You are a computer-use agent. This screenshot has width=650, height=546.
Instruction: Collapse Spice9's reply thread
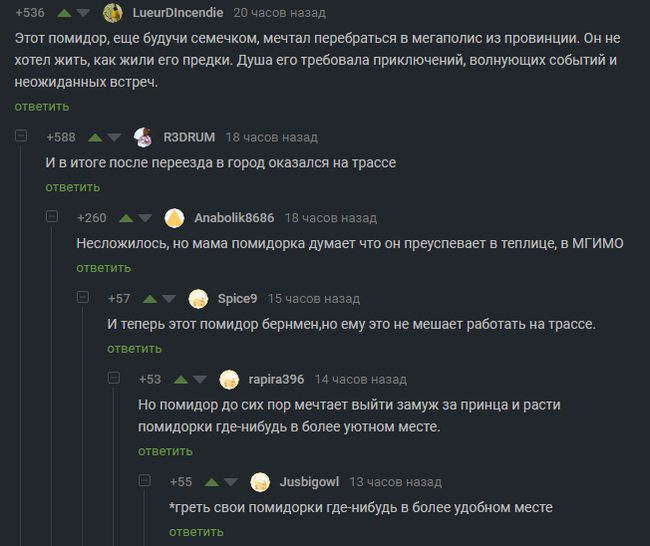point(83,297)
